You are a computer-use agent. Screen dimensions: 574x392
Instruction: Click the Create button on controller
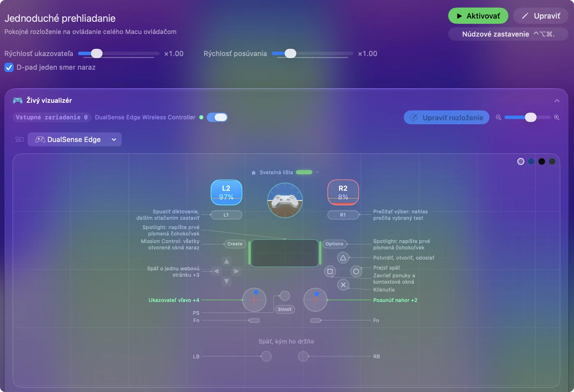(x=235, y=244)
